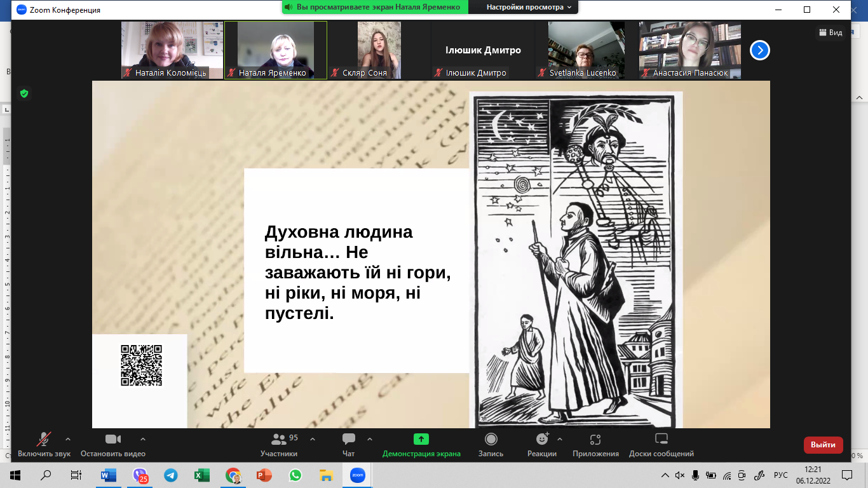Open Chrome from the taskbar

(x=233, y=475)
